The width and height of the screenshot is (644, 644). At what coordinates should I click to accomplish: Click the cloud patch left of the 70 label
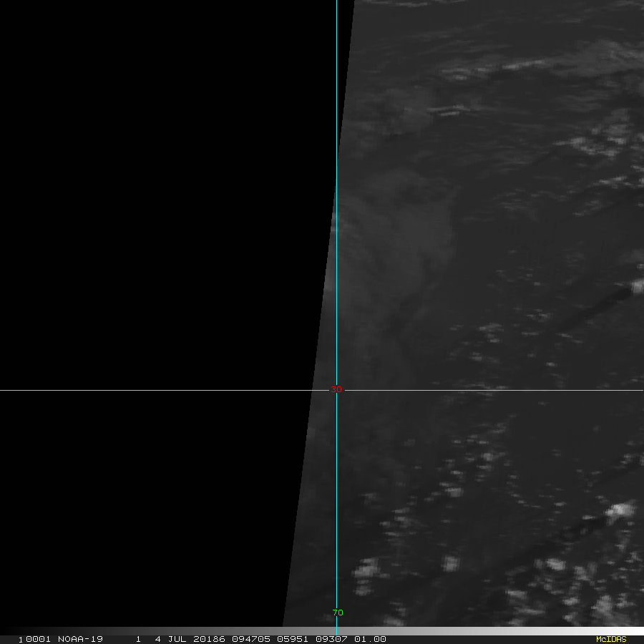pyautogui.click(x=366, y=569)
